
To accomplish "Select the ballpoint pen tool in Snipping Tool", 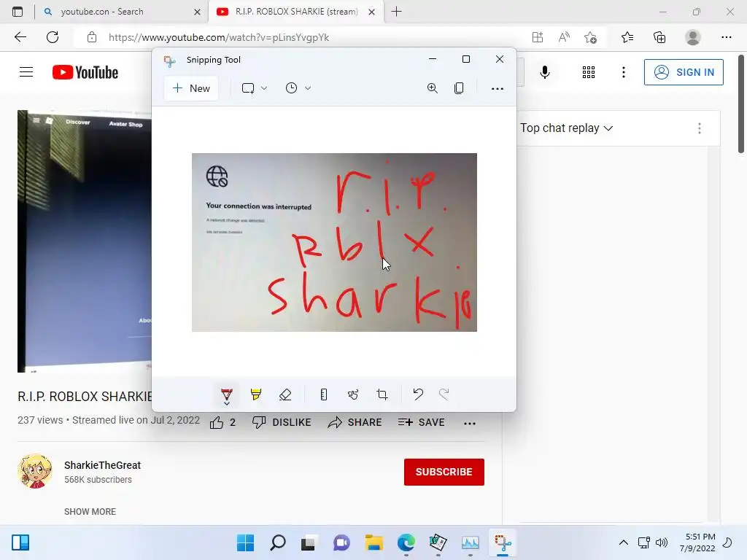I will pyautogui.click(x=227, y=393).
